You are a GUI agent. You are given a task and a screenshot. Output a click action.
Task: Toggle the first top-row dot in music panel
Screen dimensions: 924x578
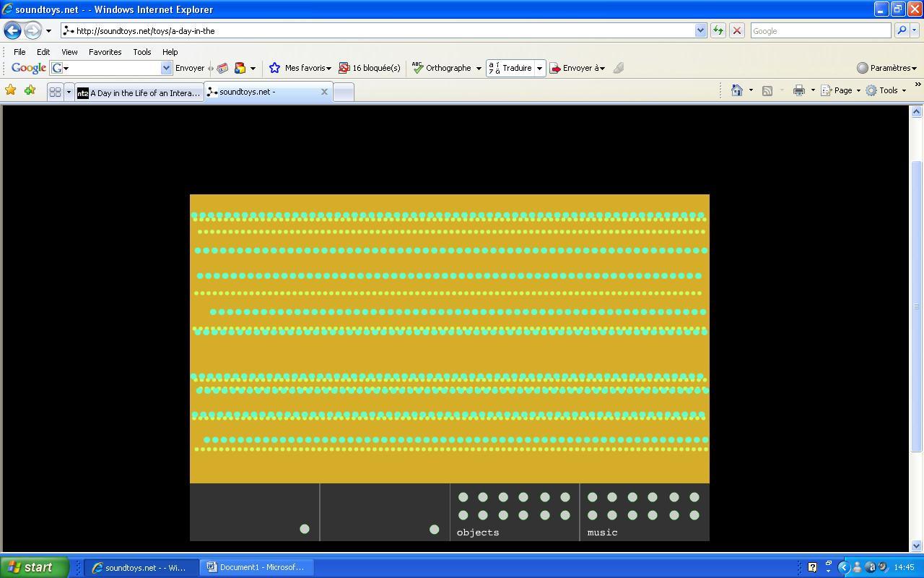point(593,497)
